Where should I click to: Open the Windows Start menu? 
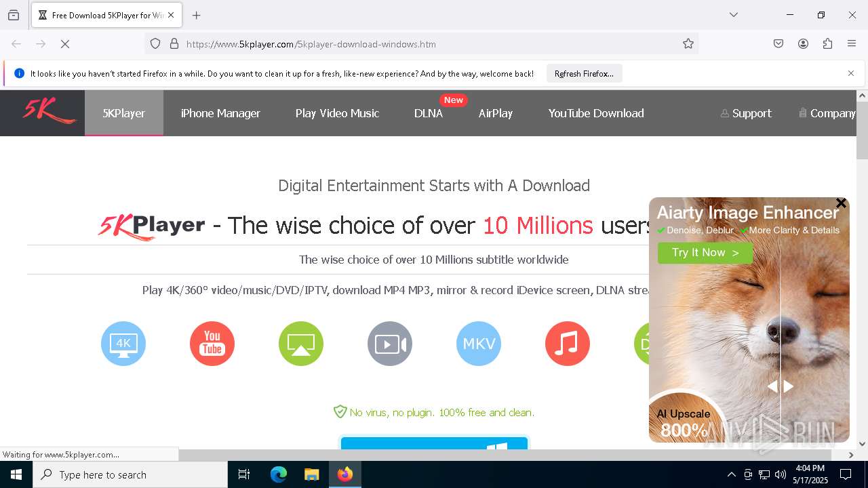tap(16, 474)
